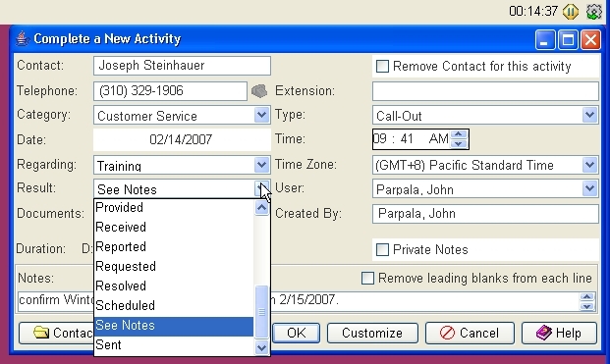Select Provided from the Result list

point(174,207)
